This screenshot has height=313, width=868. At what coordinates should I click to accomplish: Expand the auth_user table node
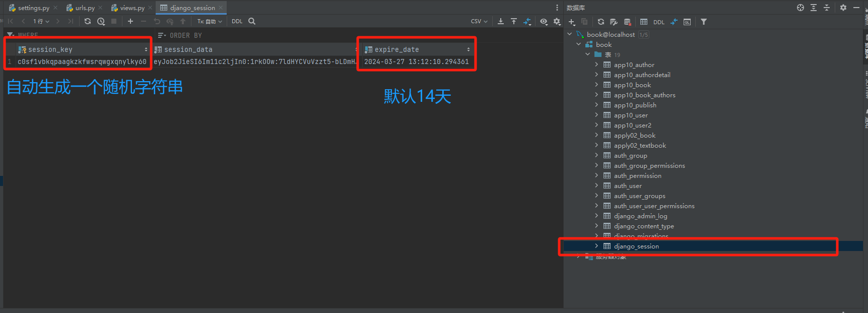597,185
